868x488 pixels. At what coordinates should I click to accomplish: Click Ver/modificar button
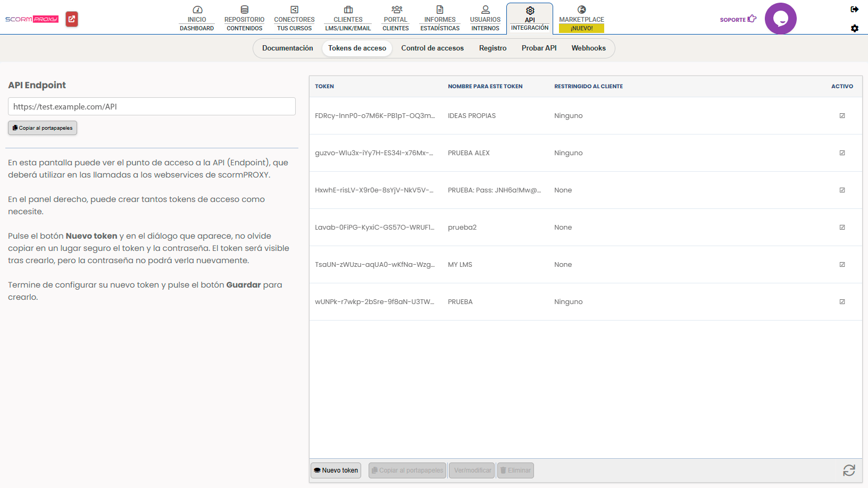point(472,470)
